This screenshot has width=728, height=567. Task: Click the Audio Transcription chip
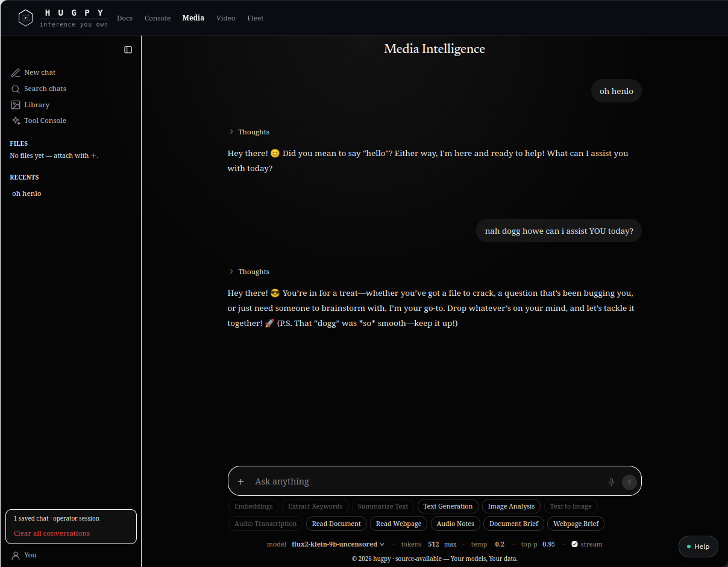click(x=266, y=524)
